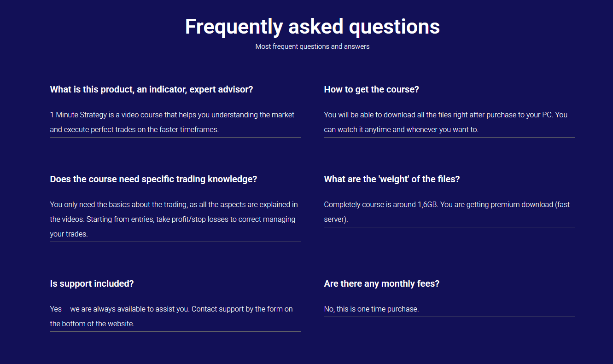Select question 'What is this product, an indicator, expert advisor?'
The width and height of the screenshot is (613, 364).
click(152, 89)
